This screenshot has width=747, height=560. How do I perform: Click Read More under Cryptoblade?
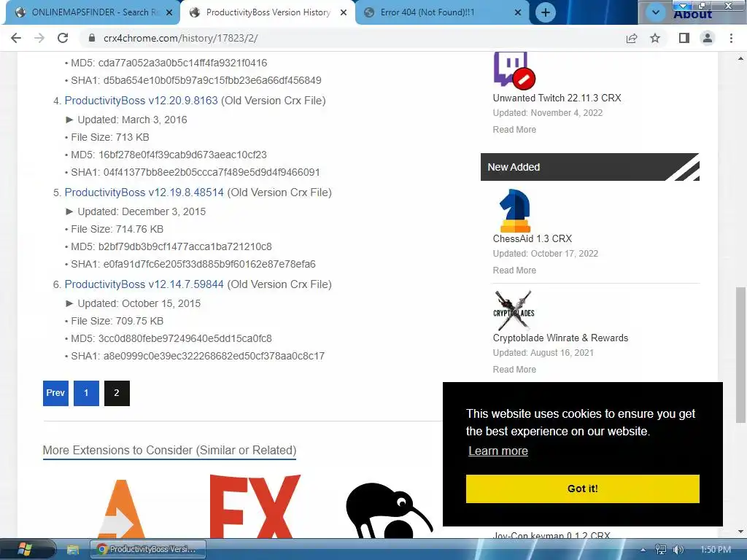pos(514,370)
